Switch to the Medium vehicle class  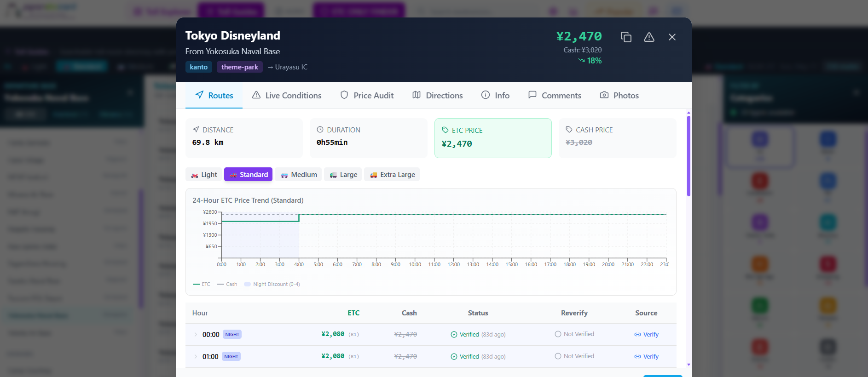(298, 175)
